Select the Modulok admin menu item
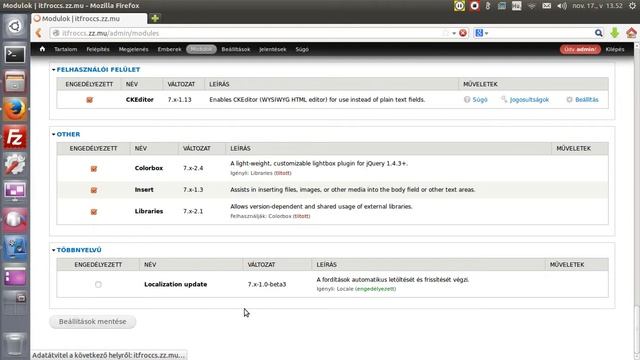The height and width of the screenshot is (360, 640). pos(201,49)
